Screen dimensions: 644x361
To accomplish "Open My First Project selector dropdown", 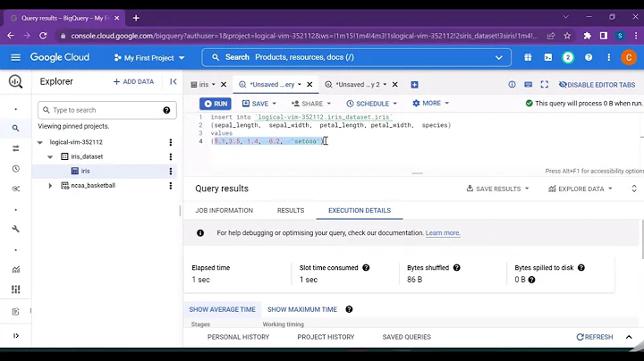I will pyautogui.click(x=149, y=58).
